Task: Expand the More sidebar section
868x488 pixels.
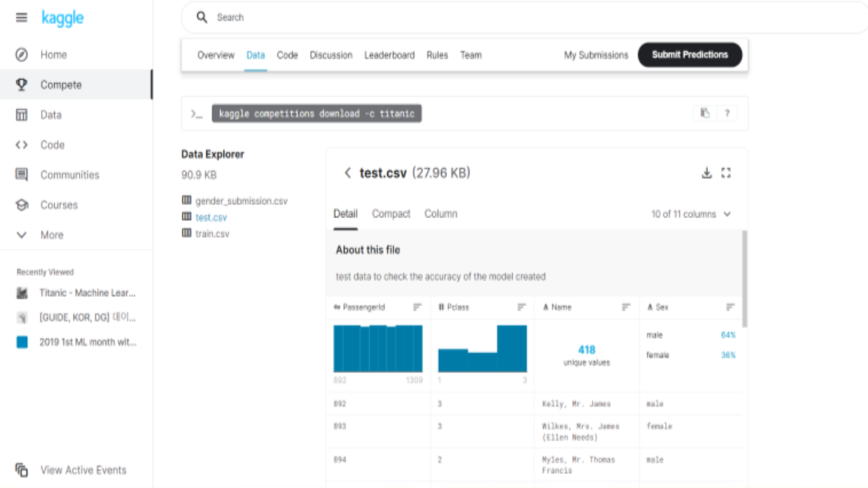Action: 52,235
